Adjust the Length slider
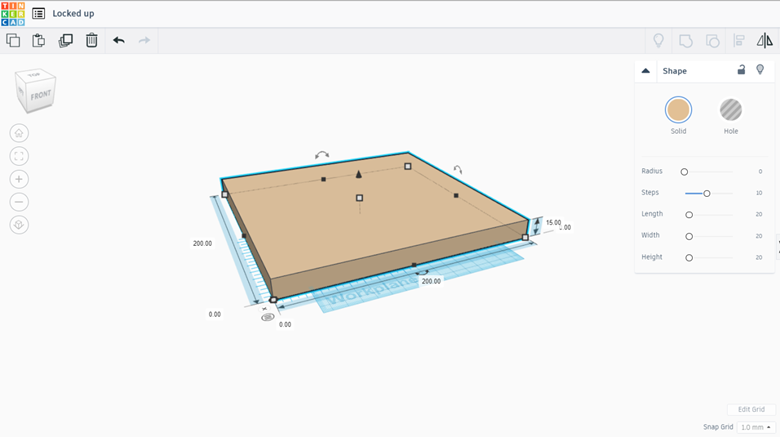This screenshot has width=780, height=437. pyautogui.click(x=689, y=215)
